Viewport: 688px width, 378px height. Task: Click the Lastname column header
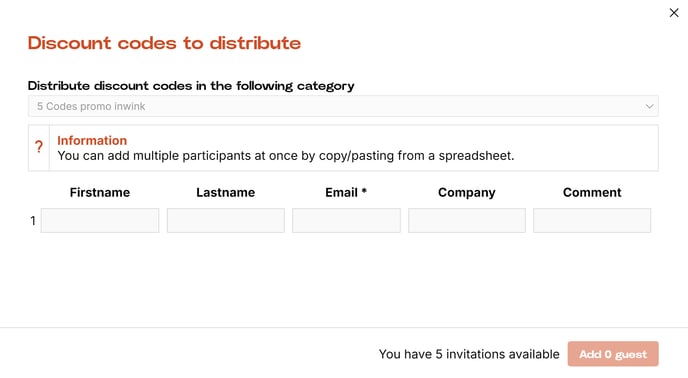coord(226,192)
